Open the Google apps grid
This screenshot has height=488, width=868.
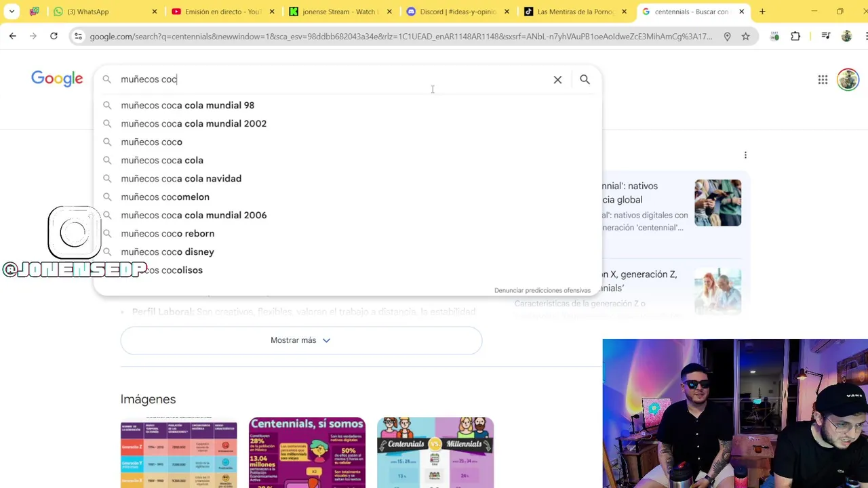[823, 80]
